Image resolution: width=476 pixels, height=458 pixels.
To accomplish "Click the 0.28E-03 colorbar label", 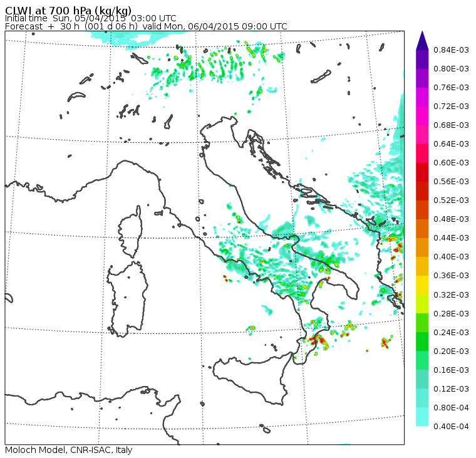I will (451, 314).
